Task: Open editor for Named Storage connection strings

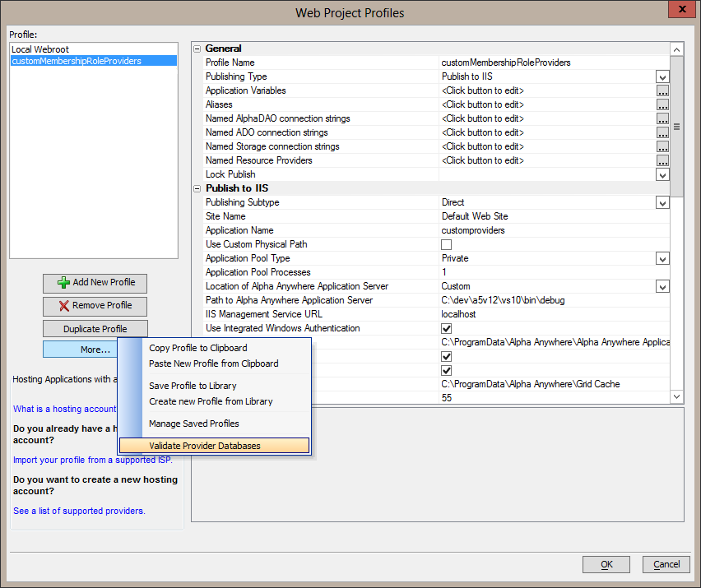Action: coord(662,146)
